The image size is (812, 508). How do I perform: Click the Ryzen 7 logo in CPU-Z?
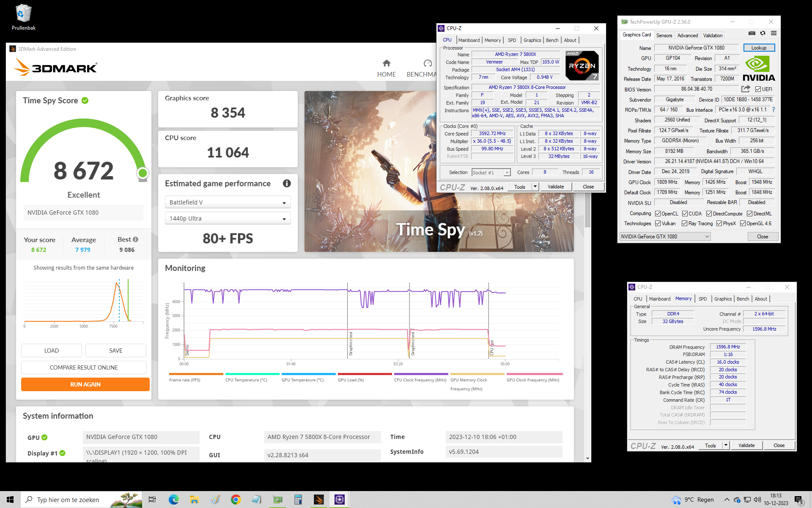pos(582,66)
